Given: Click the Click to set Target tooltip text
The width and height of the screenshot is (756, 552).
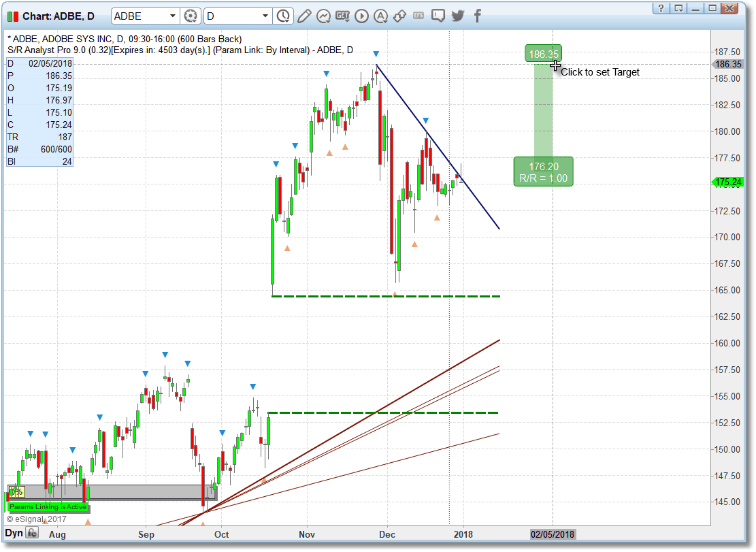Looking at the screenshot, I should coord(599,72).
